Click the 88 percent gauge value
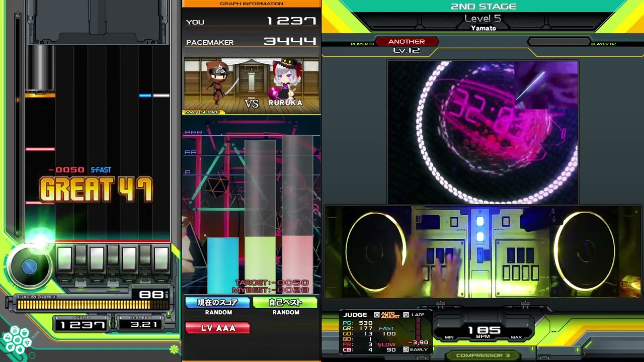Viewport: 644px width, 362px height. 151,294
